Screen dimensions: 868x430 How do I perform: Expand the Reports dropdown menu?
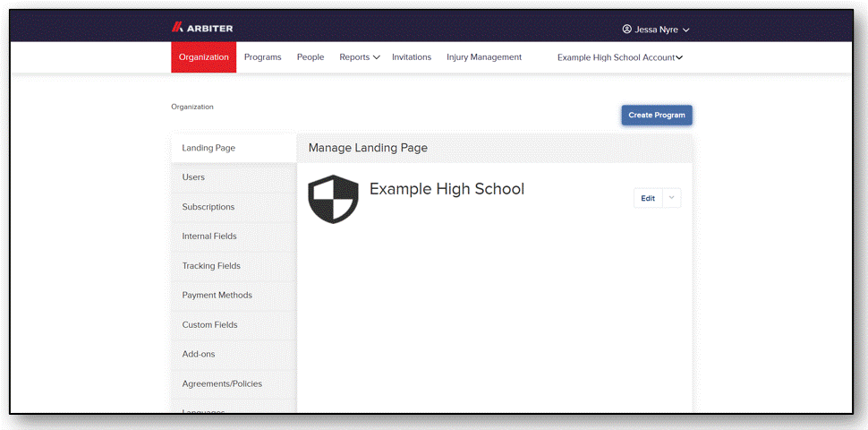point(359,57)
